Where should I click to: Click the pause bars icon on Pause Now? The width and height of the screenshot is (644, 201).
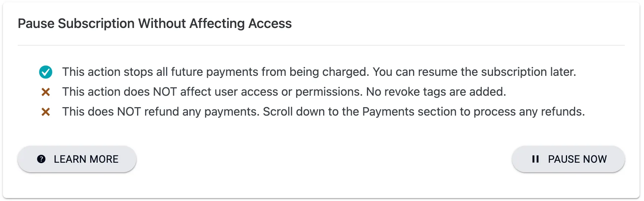coord(535,159)
